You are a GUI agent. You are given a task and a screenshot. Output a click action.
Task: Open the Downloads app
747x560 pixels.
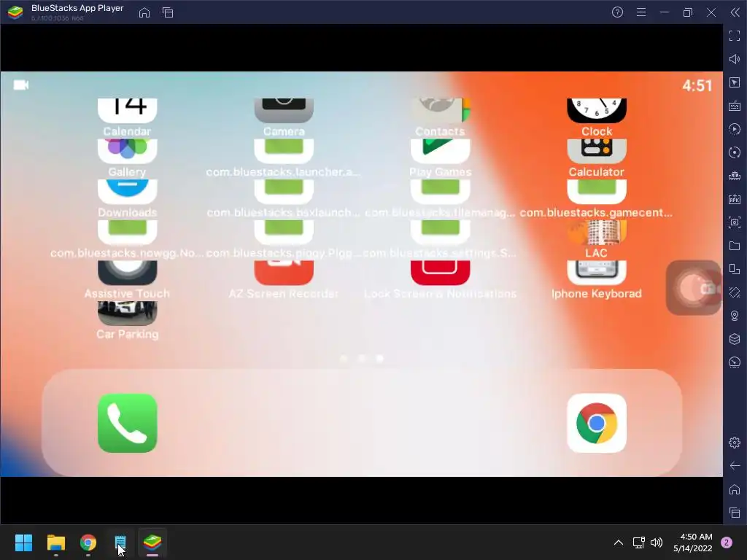[127, 192]
